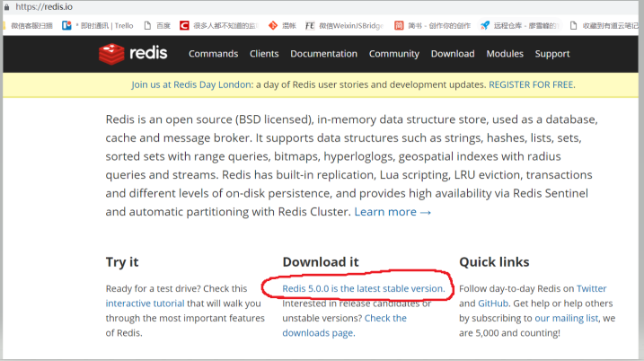644x361 pixels.
Task: Open the orange diamond 混帐 bookmark
Action: 282,25
